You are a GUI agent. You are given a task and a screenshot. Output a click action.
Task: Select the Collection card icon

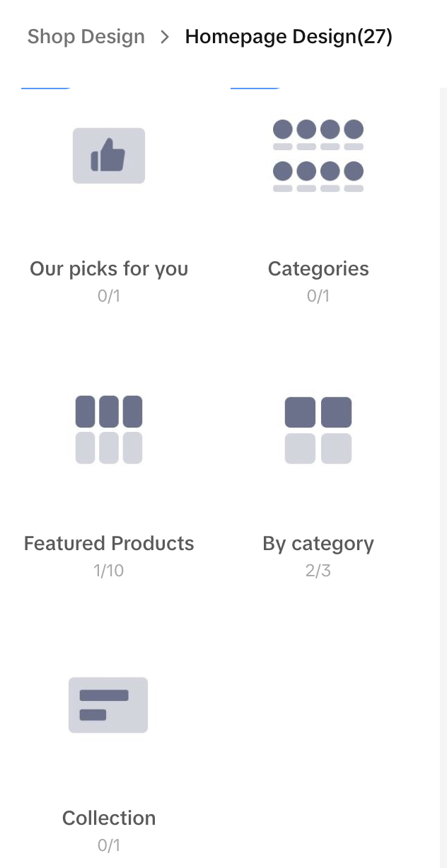point(108,705)
